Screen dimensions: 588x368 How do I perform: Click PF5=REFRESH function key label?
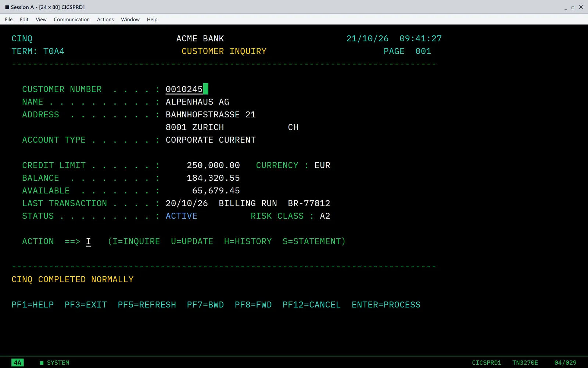147,305
